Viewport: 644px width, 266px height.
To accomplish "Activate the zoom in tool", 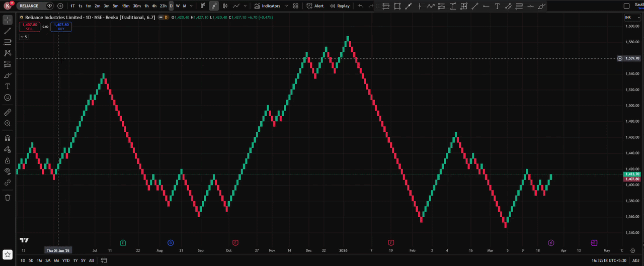I will pyautogui.click(x=8, y=123).
